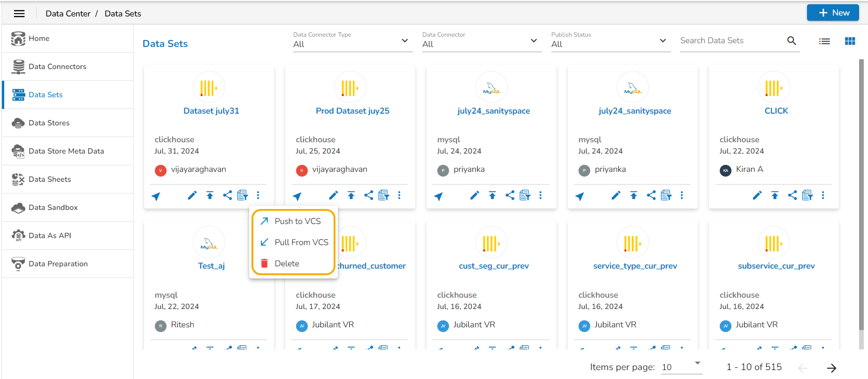Select Pull From VCS menu option
The image size is (868, 379).
tap(301, 242)
